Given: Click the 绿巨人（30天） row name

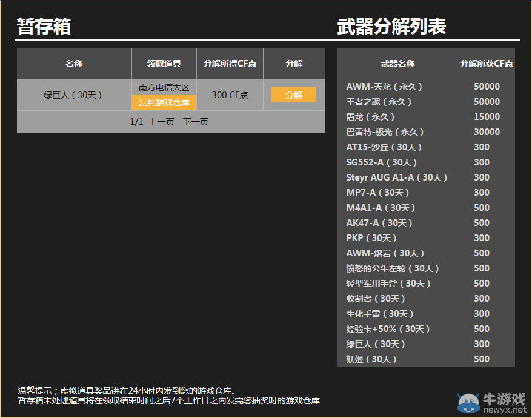Looking at the screenshot, I should (74, 95).
